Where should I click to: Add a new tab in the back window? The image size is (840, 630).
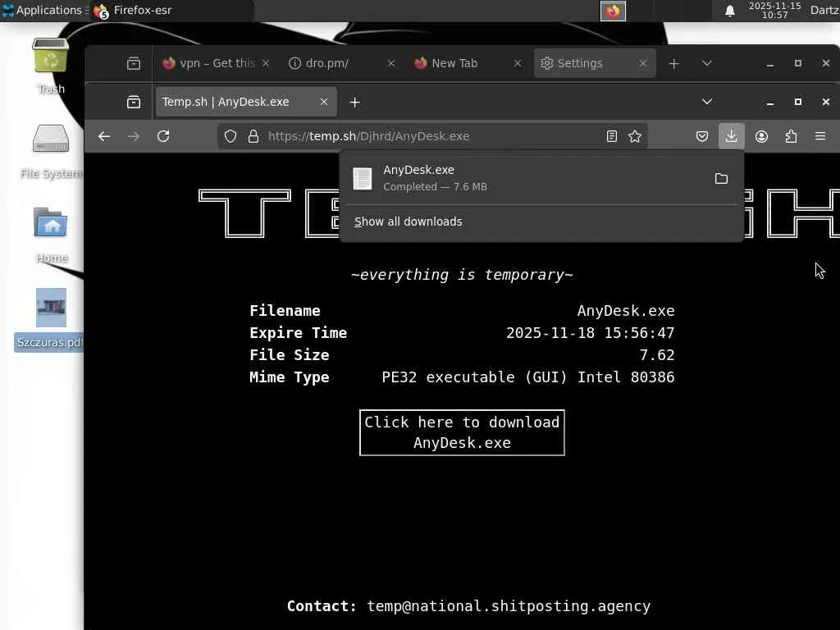coord(674,64)
